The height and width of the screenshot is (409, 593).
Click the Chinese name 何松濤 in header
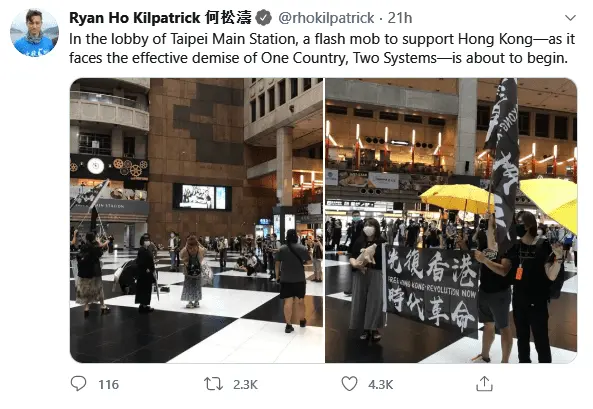[x=228, y=18]
